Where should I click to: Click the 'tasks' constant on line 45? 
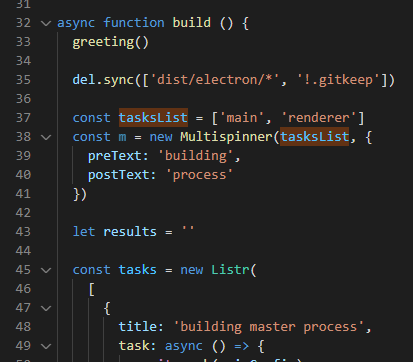[x=138, y=270]
